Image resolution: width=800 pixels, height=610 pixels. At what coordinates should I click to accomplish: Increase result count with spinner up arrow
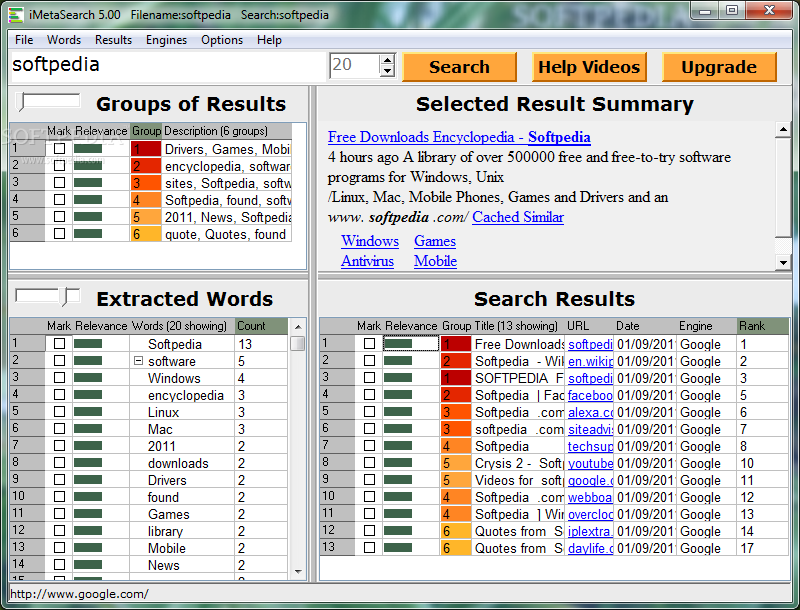387,60
